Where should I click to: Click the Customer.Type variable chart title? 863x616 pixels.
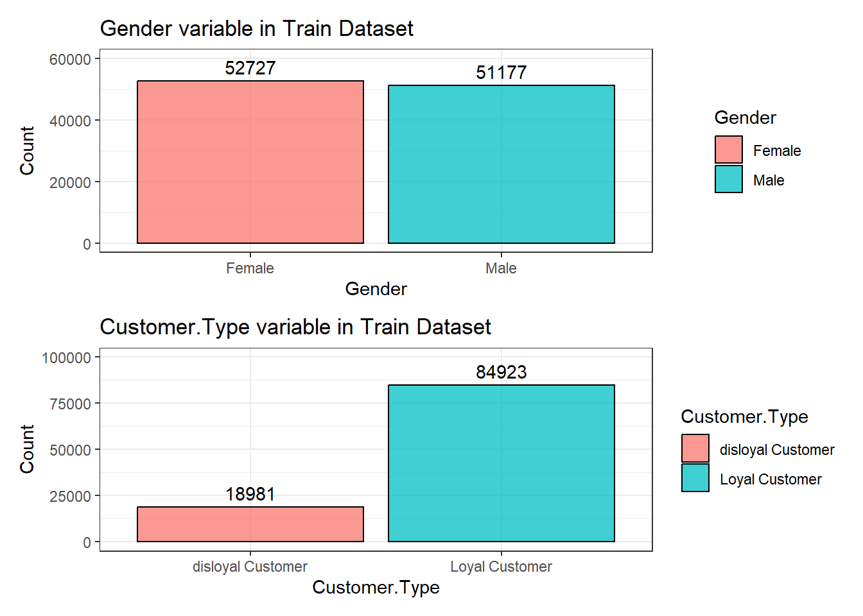click(x=295, y=327)
